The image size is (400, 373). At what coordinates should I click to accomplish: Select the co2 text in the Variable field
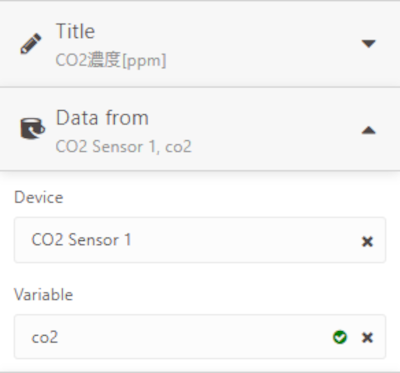point(45,338)
